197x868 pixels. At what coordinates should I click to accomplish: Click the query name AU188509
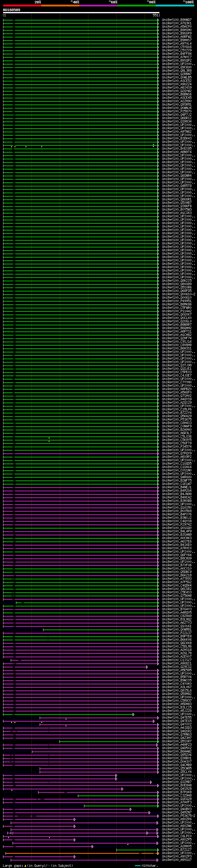(x=11, y=10)
